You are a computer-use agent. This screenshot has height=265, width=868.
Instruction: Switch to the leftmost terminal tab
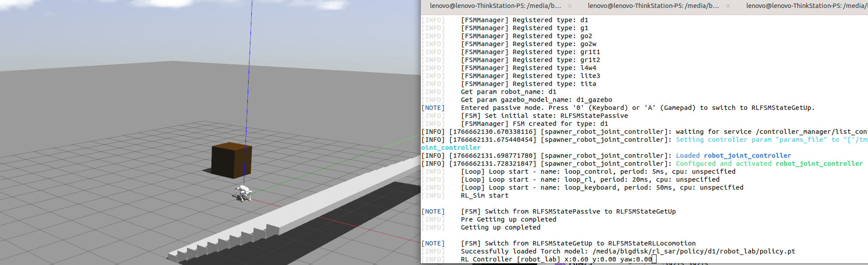pyautogui.click(x=495, y=6)
